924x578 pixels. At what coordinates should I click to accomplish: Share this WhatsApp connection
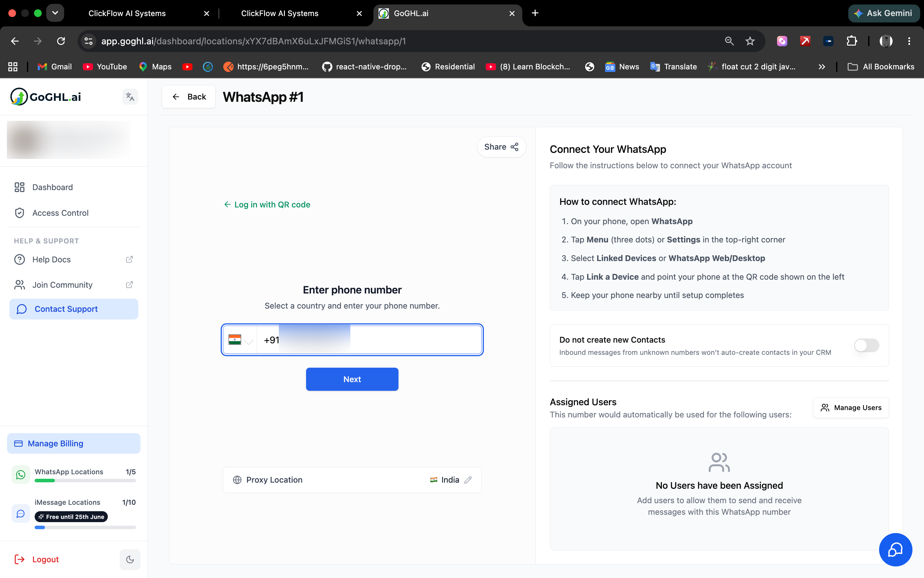point(501,147)
